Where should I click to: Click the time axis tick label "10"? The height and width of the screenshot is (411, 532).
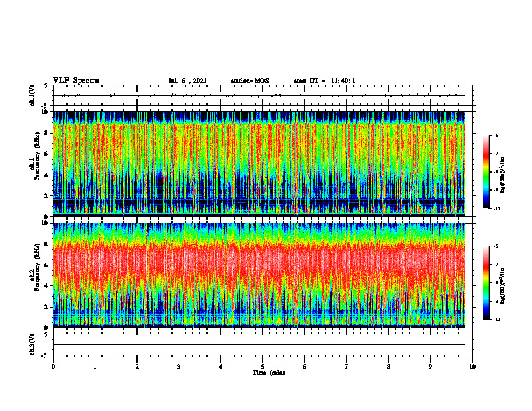(x=472, y=367)
